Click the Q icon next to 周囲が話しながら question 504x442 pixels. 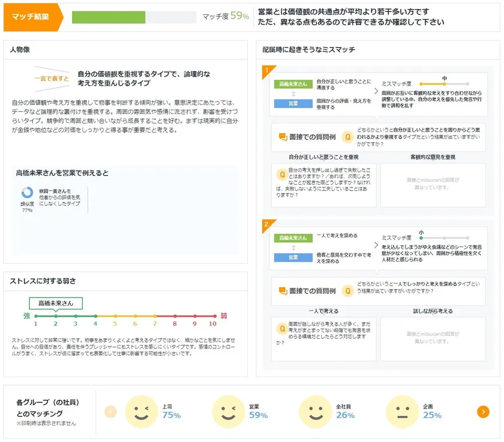coord(282,329)
